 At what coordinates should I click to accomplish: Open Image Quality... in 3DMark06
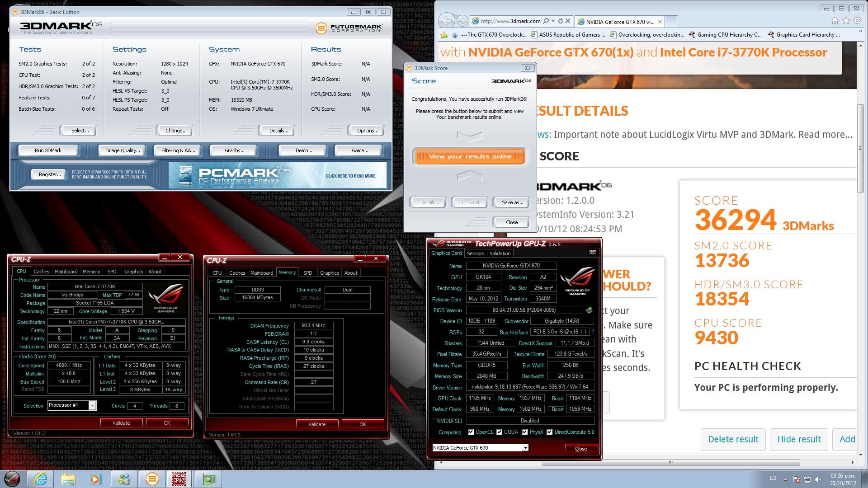(123, 150)
